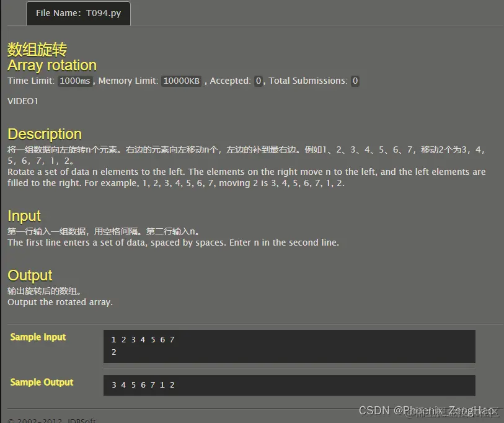The image size is (504, 423).
Task: Click the Input section heading
Action: [x=24, y=216]
